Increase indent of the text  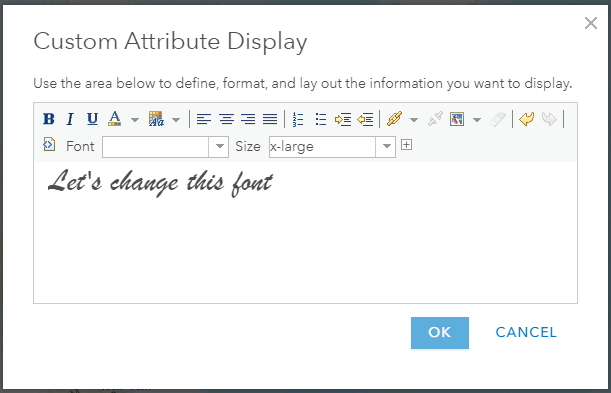tap(343, 119)
